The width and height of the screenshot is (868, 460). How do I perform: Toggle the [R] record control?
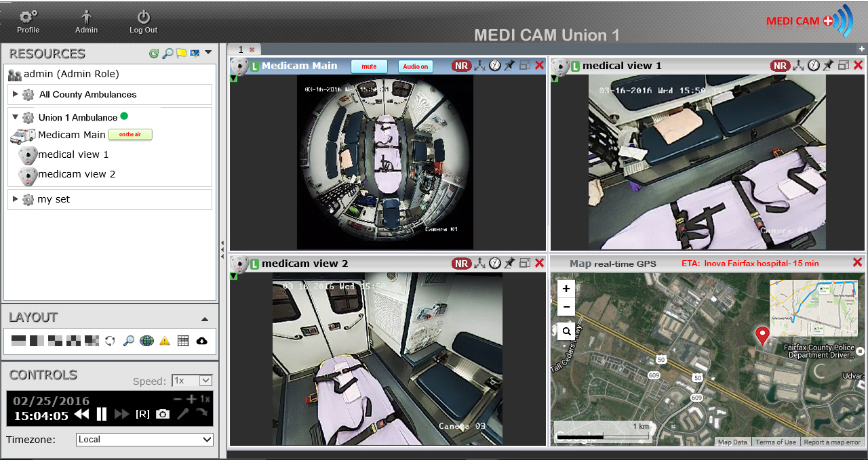(x=142, y=414)
